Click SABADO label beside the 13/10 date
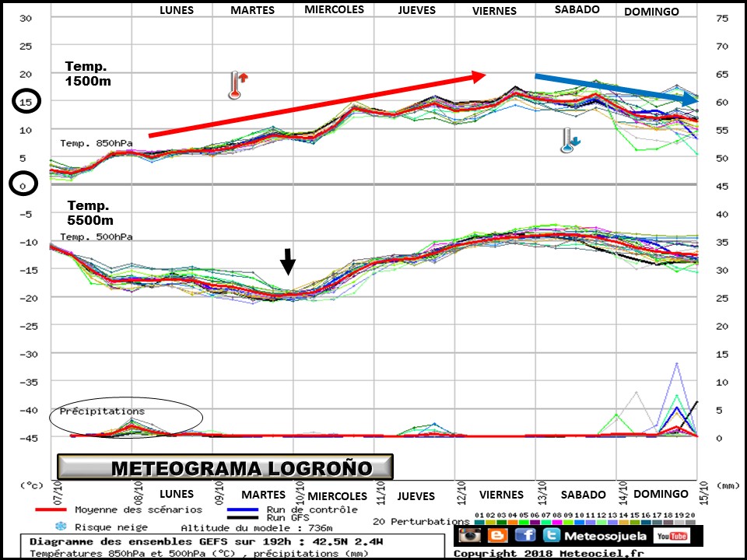 583,495
